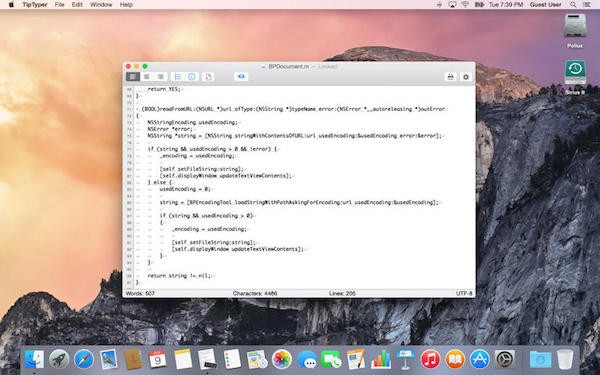Click the 'return string != nil;' code line
The image size is (600, 375).
click(x=179, y=276)
